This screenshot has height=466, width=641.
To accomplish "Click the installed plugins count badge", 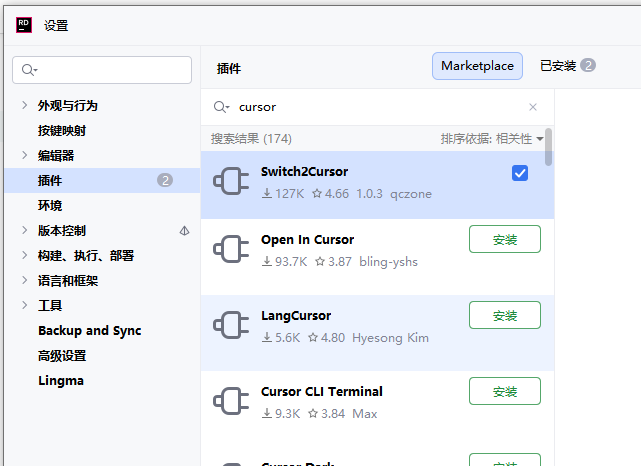I will click(588, 65).
